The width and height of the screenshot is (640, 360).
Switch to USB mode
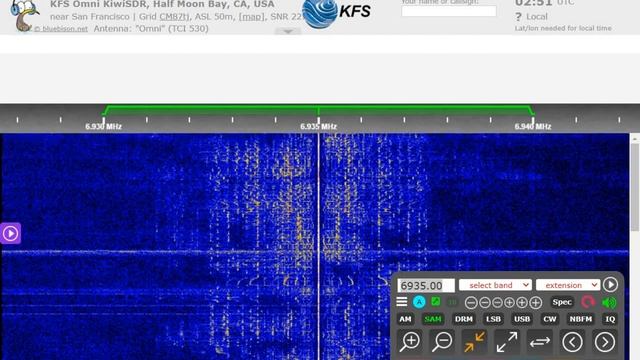point(522,319)
